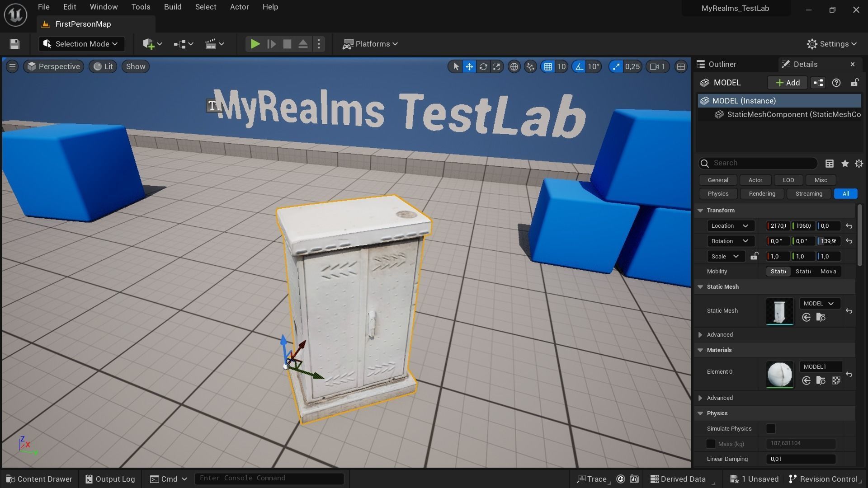The image size is (868, 488).
Task: Click the Enter Console Command field
Action: pyautogui.click(x=269, y=478)
